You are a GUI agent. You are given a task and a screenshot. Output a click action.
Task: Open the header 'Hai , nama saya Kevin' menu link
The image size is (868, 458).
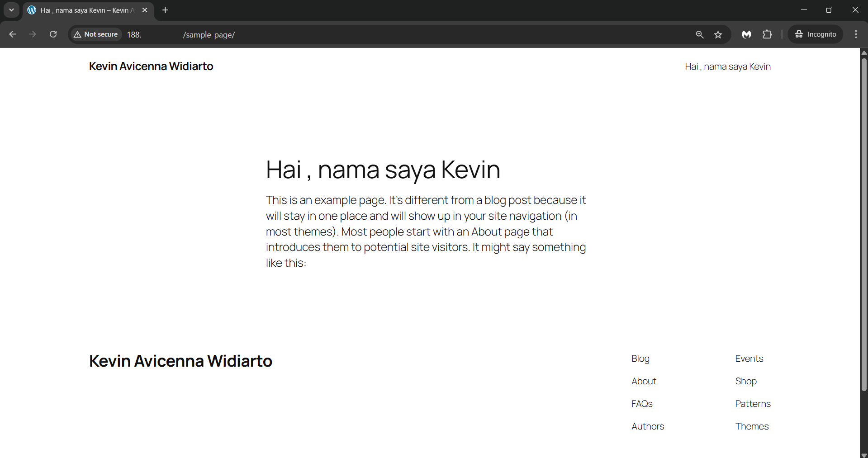coord(727,66)
